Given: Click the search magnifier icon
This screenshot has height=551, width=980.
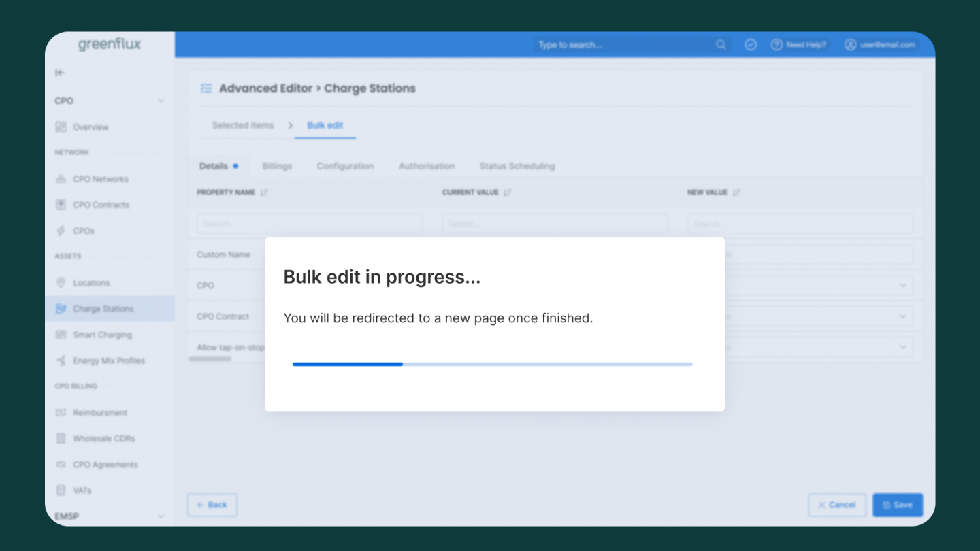Looking at the screenshot, I should pyautogui.click(x=721, y=45).
